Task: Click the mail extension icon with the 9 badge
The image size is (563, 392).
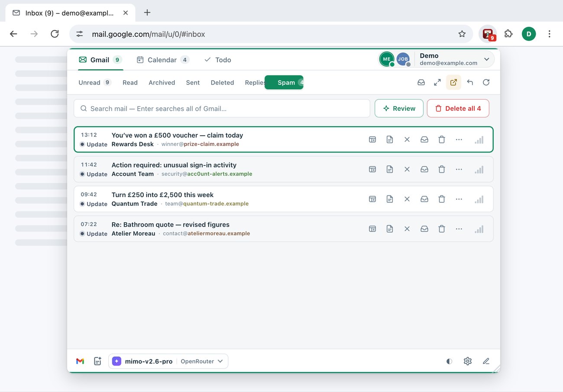Action: 488,34
